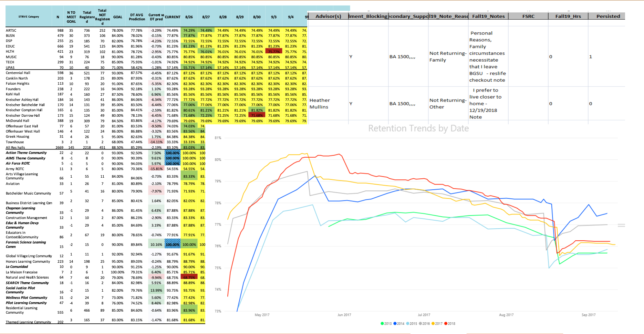This screenshot has width=644, height=334.
Task: Click the La Maison Francaise row label
Action: point(22,272)
